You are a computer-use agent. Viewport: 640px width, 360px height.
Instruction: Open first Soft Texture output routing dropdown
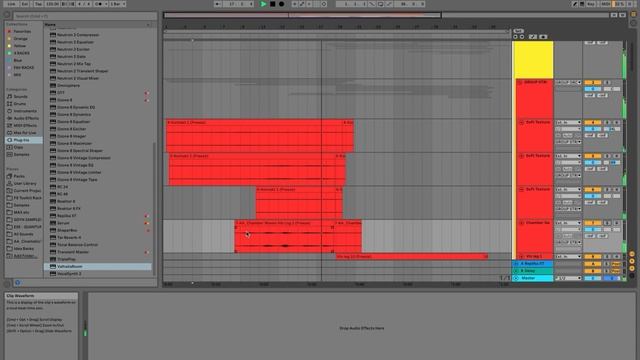pyautogui.click(x=568, y=142)
